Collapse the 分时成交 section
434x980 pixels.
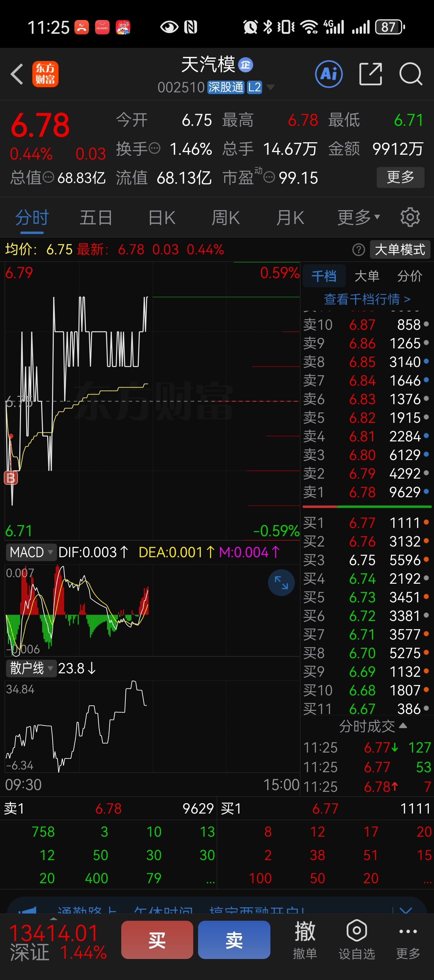tap(373, 726)
